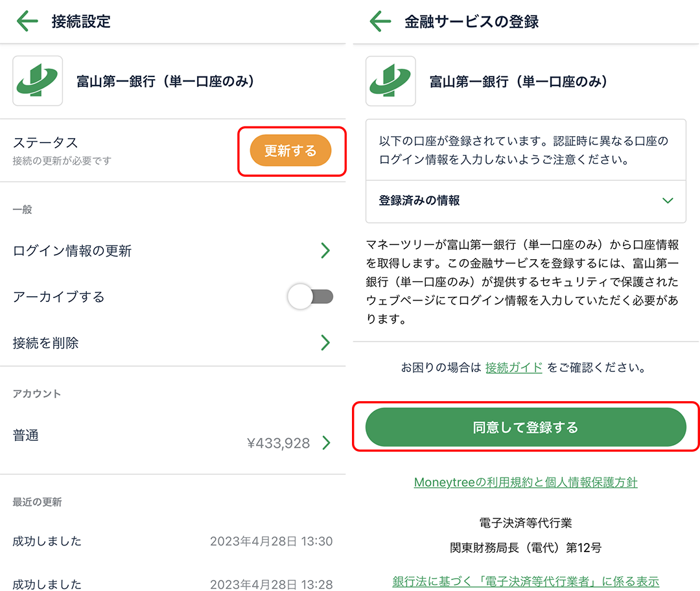Open 接続を削除 chevron arrow
The image size is (700, 591).
[325, 343]
